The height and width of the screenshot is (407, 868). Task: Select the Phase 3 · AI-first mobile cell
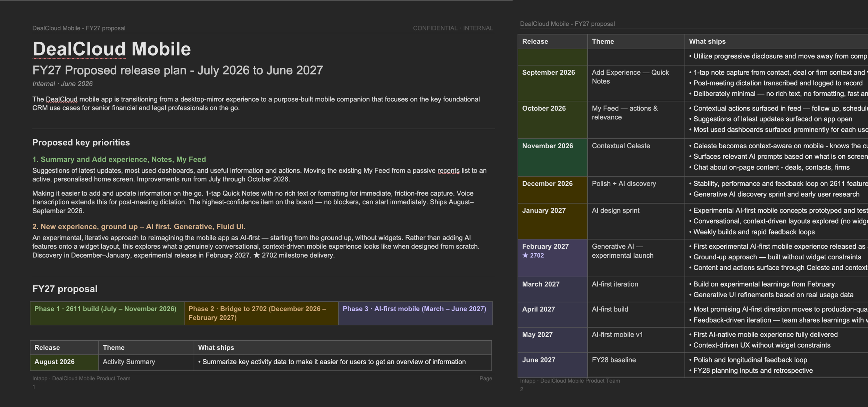[416, 313]
